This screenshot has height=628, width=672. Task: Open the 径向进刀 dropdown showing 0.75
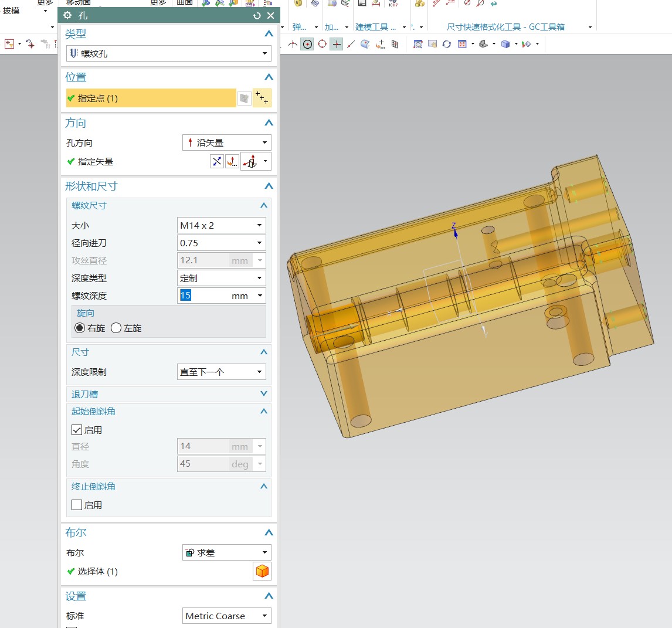click(x=221, y=243)
